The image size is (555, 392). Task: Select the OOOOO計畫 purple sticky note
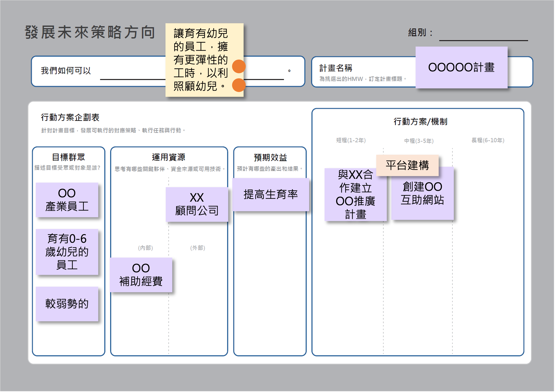461,68
